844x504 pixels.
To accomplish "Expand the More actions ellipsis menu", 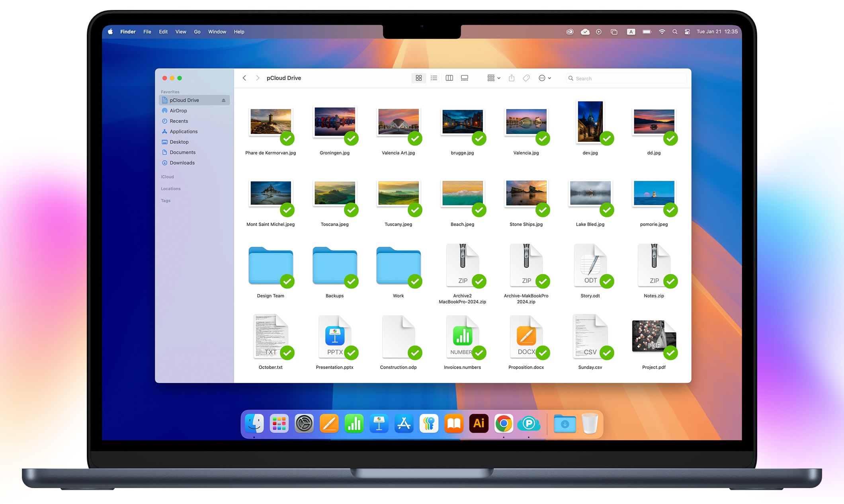I will point(545,78).
